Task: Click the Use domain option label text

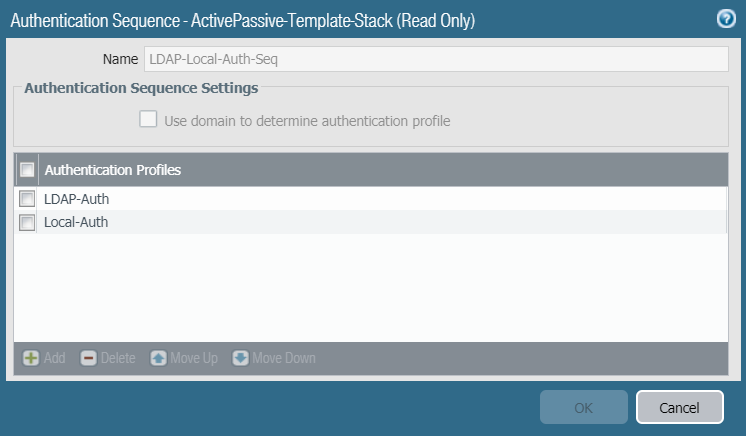Action: click(307, 121)
